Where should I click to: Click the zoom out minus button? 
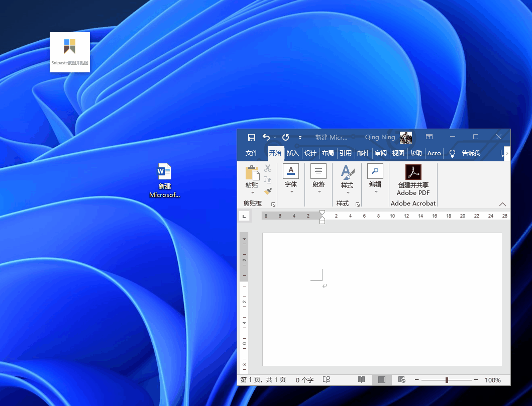(416, 380)
